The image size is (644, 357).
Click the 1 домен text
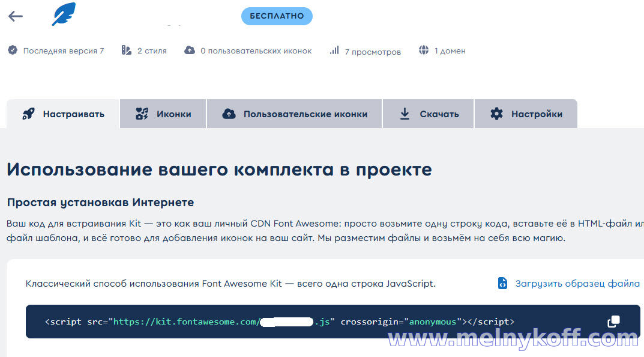coord(450,51)
